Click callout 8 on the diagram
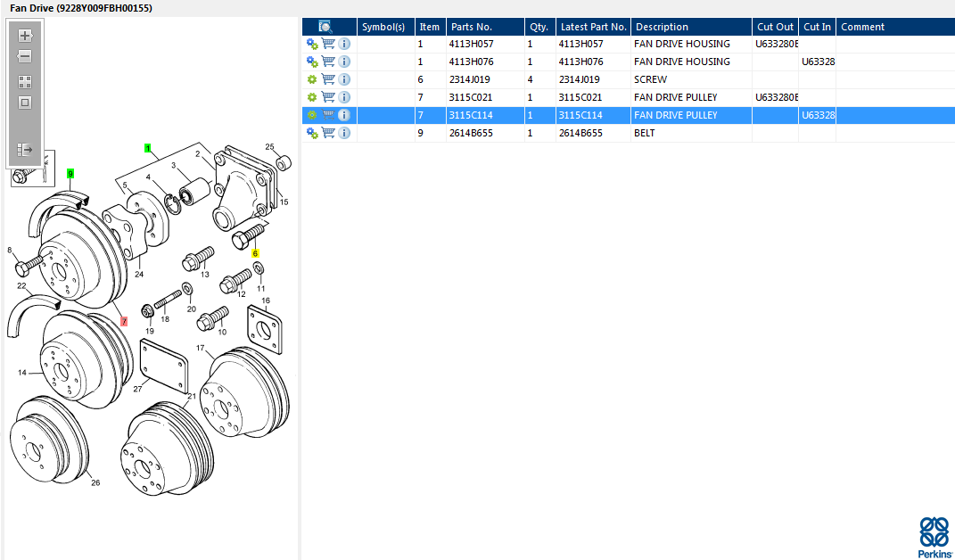 9,250
